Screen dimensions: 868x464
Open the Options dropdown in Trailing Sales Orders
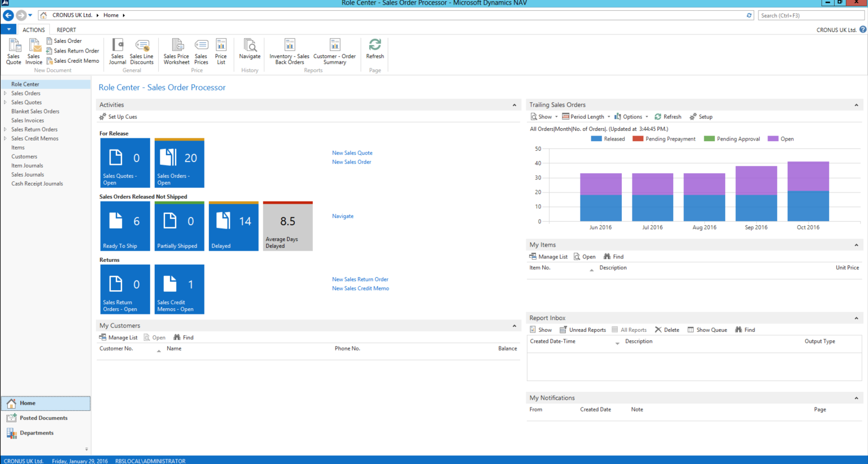point(631,117)
